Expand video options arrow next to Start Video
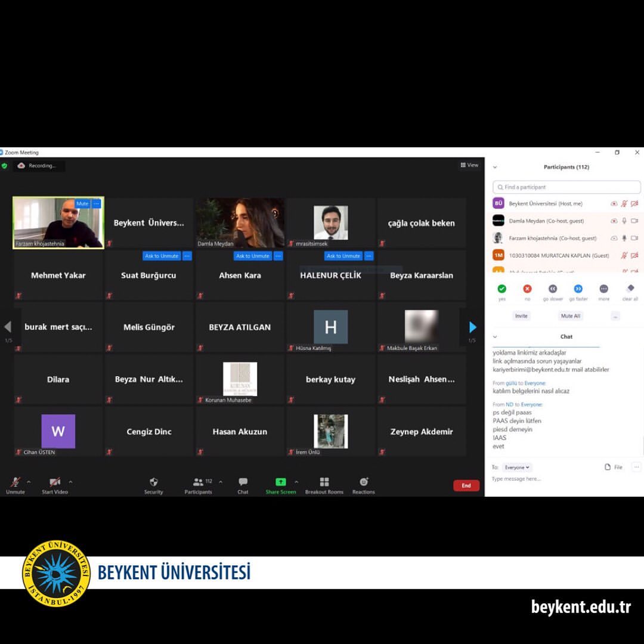Screen dimensions: 644x644 tap(70, 482)
